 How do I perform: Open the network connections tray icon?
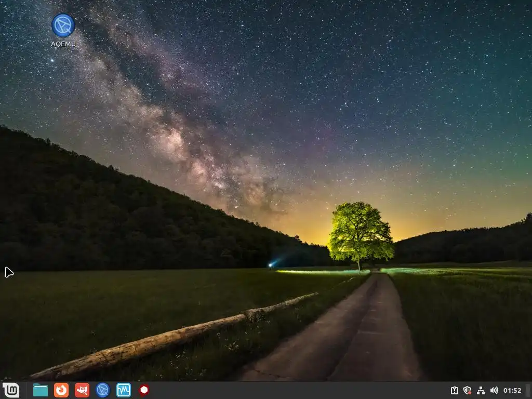click(481, 391)
